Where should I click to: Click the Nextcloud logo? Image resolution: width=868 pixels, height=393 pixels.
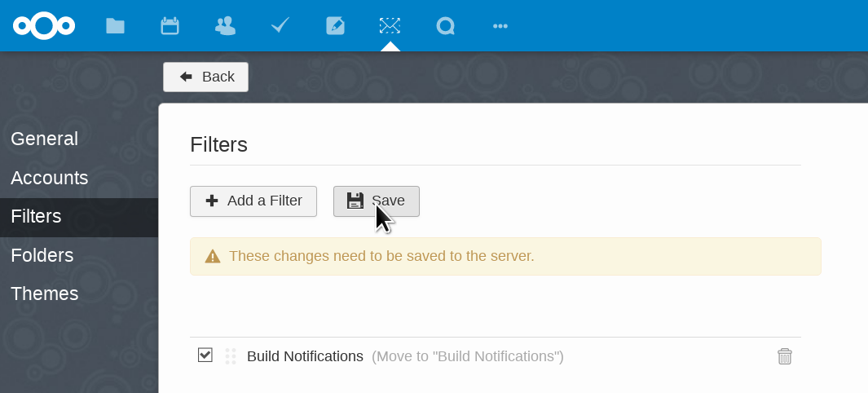point(44,26)
